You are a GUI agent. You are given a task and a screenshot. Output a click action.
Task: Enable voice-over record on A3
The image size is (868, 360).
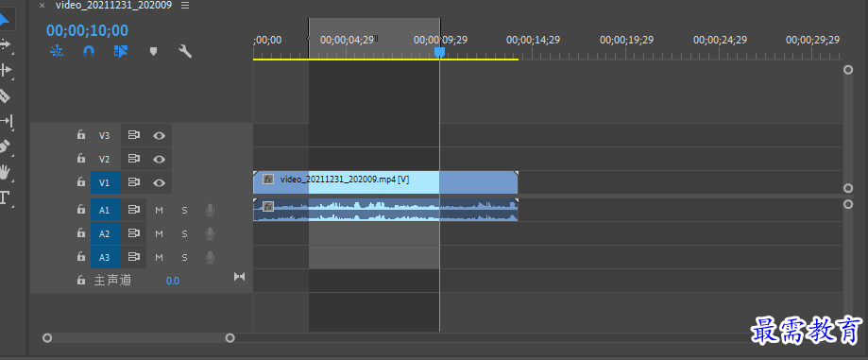pyautogui.click(x=210, y=257)
